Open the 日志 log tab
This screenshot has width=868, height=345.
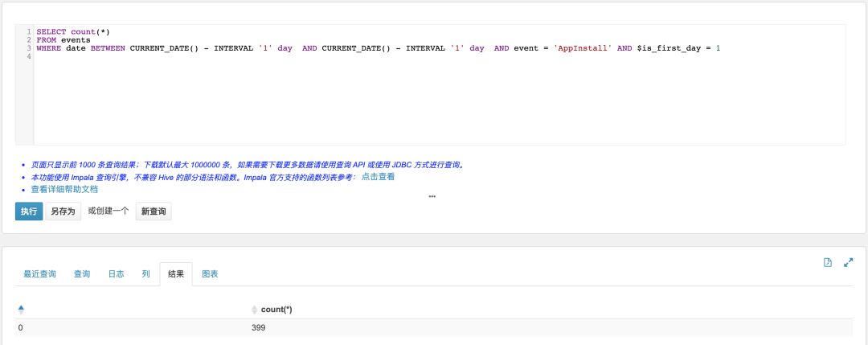click(x=116, y=274)
